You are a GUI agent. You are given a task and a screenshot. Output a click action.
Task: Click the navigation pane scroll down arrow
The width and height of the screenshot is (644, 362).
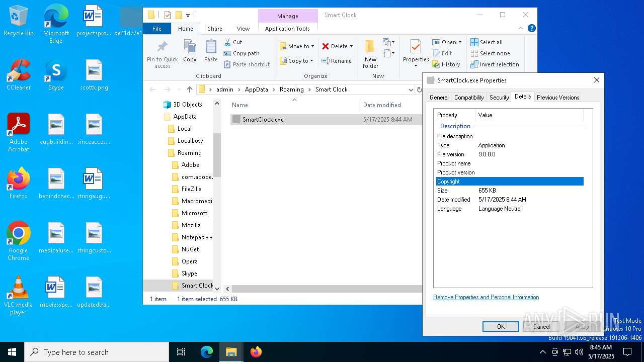217,289
